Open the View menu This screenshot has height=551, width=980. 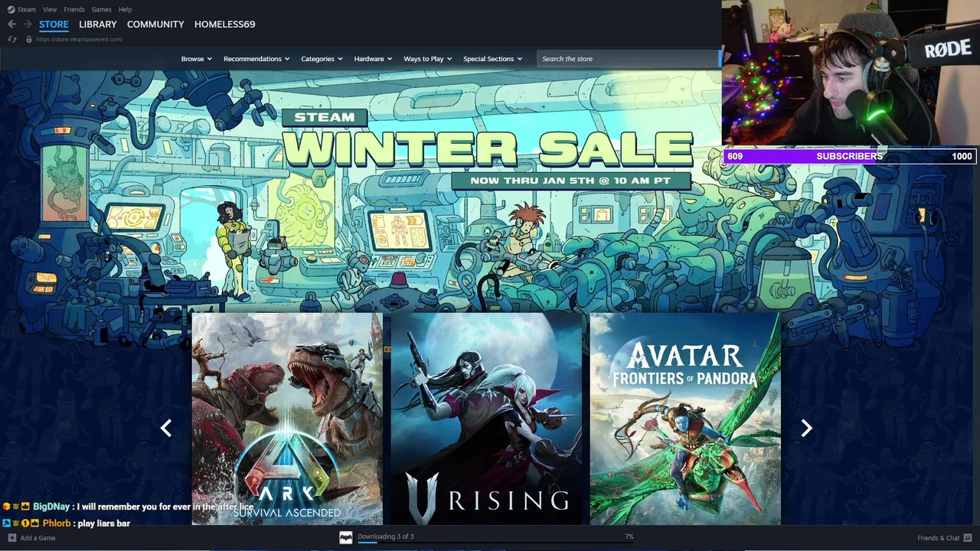[50, 9]
